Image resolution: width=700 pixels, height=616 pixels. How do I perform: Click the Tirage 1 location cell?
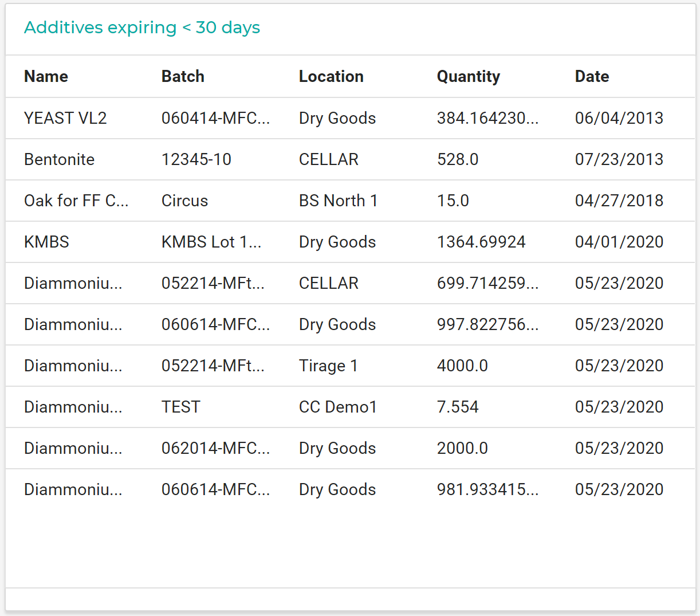coord(329,366)
